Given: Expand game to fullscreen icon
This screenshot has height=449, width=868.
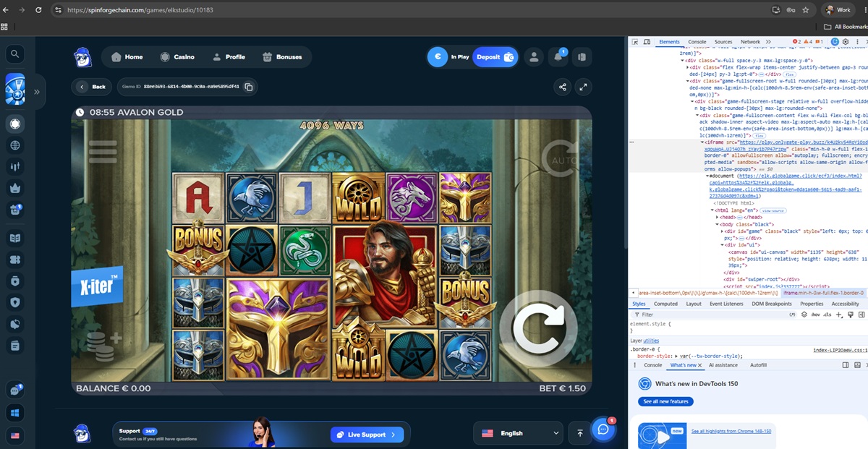Looking at the screenshot, I should 583,87.
